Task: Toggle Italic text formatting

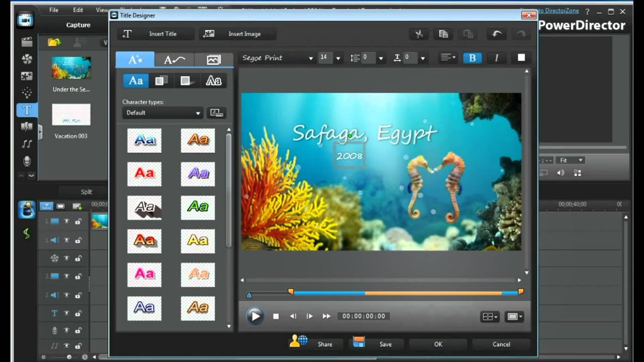Action: pos(497,58)
